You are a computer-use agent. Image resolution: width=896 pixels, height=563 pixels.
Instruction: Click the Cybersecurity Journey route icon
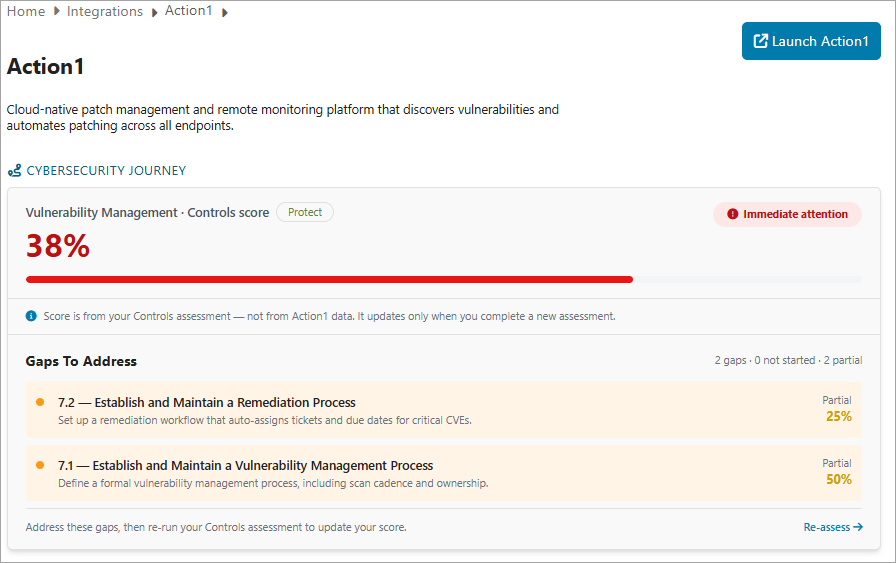[x=15, y=170]
